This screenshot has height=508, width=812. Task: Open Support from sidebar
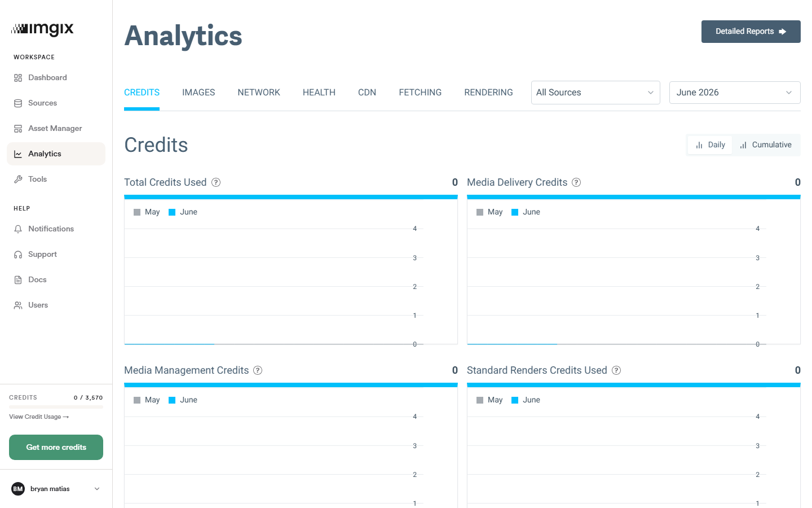(x=56, y=255)
